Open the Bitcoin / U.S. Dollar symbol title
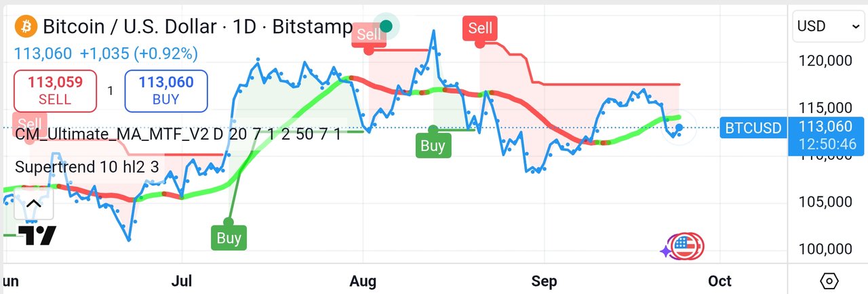868x294 pixels. (x=197, y=28)
